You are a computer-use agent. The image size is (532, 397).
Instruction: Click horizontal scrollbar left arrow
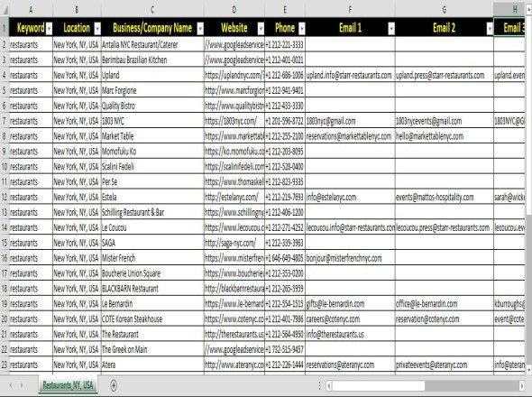[329, 385]
